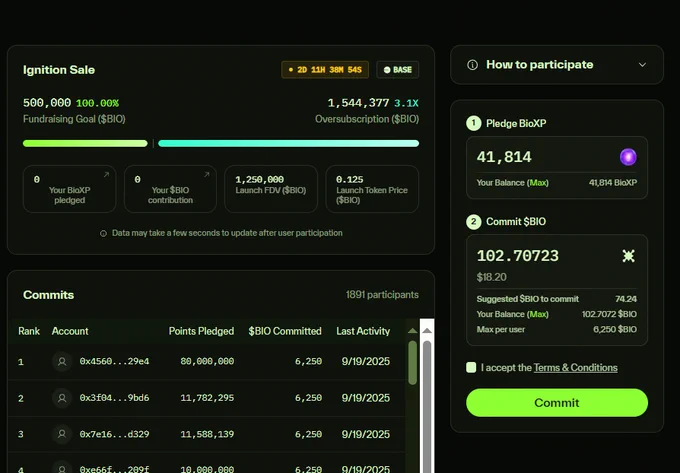This screenshot has height=473, width=680.
Task: Click the green Commit button
Action: (557, 403)
